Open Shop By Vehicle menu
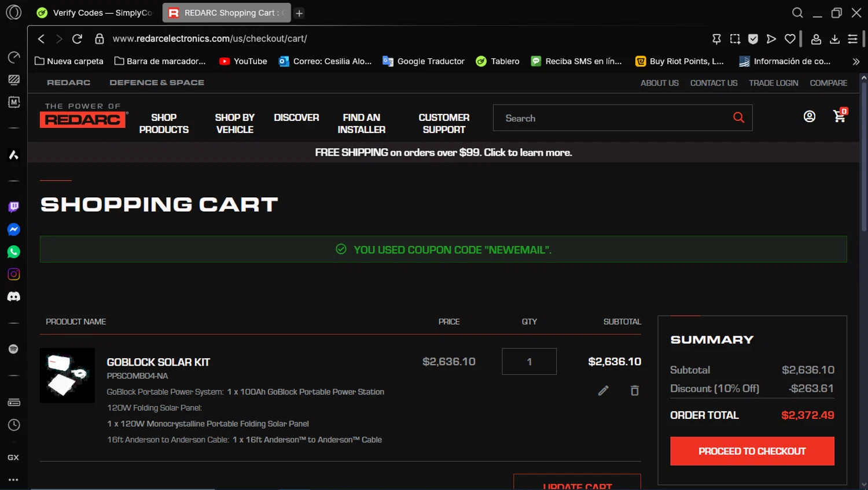Viewport: 868px width, 490px height. 234,123
